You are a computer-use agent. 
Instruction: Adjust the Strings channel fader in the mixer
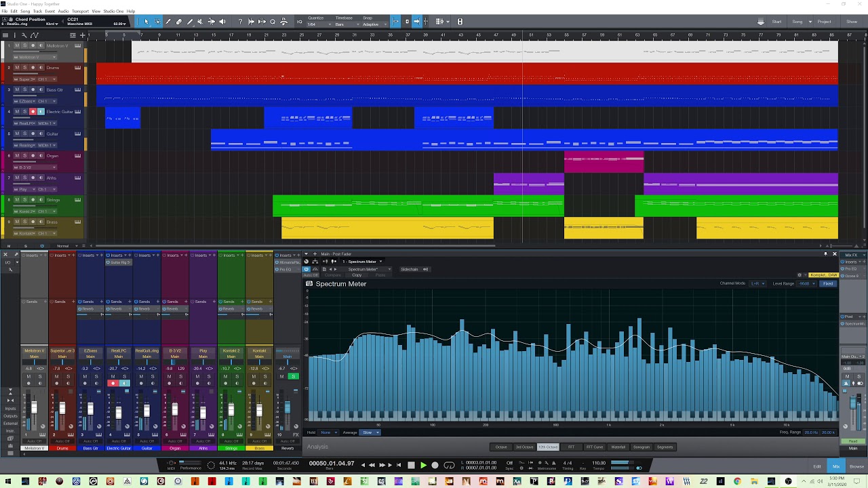pos(231,410)
